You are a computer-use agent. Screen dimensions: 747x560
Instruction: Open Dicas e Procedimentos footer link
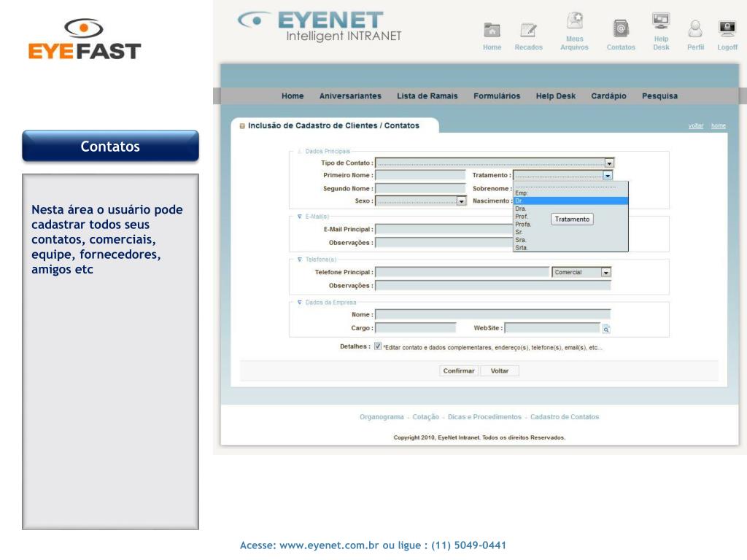click(x=484, y=416)
